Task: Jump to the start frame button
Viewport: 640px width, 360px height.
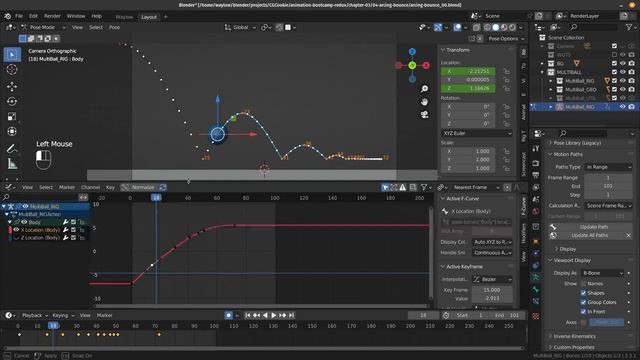Action: (248, 315)
